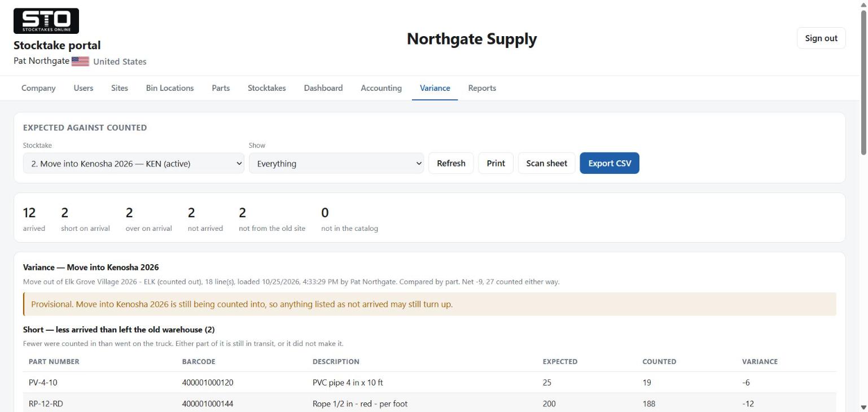Click the '0 not in the catalog' statistic
The image size is (868, 412).
349,219
